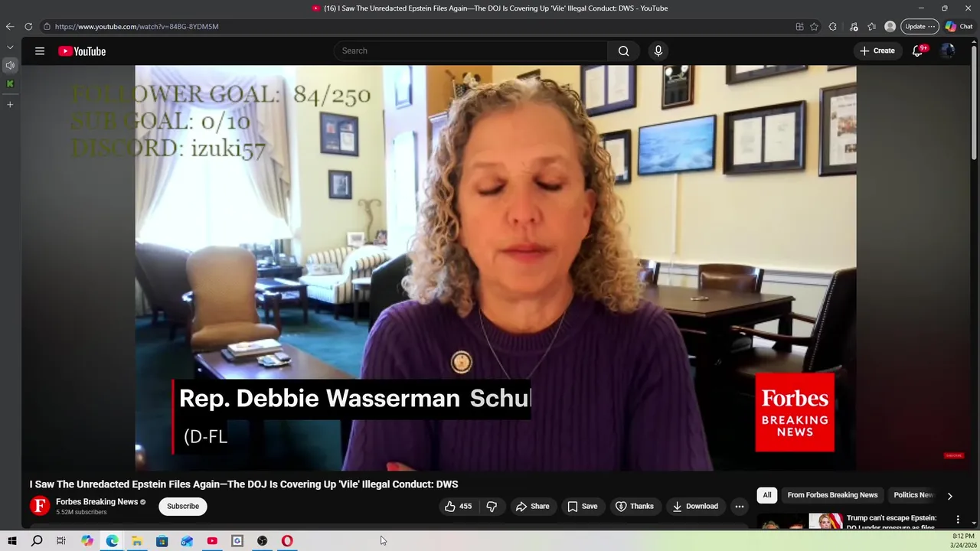Switch to Microsoft Edge taskbar icon
Screen dimensions: 980x551
(x=113, y=541)
